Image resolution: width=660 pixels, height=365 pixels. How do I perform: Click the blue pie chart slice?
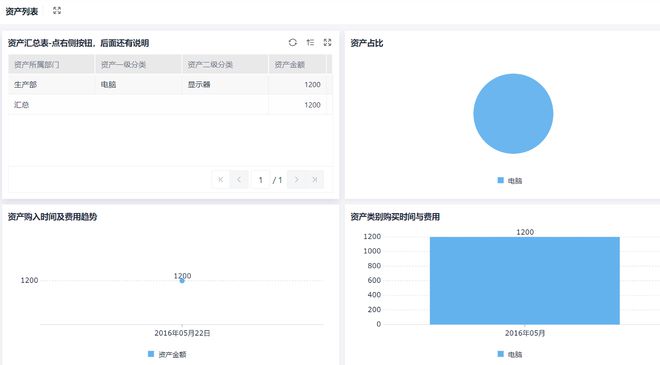tap(513, 114)
